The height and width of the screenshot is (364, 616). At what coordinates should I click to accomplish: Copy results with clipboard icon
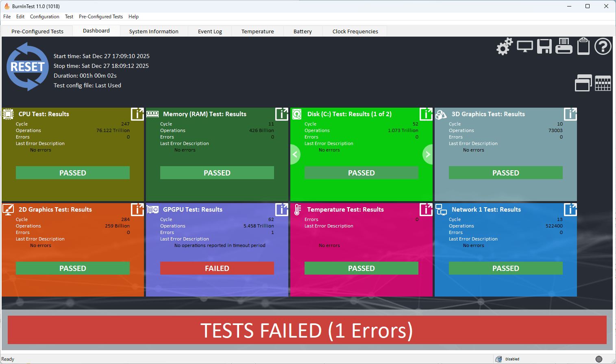(x=583, y=46)
